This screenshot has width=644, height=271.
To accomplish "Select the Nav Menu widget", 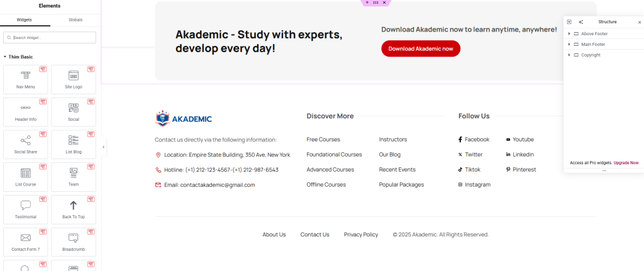I will (x=26, y=79).
